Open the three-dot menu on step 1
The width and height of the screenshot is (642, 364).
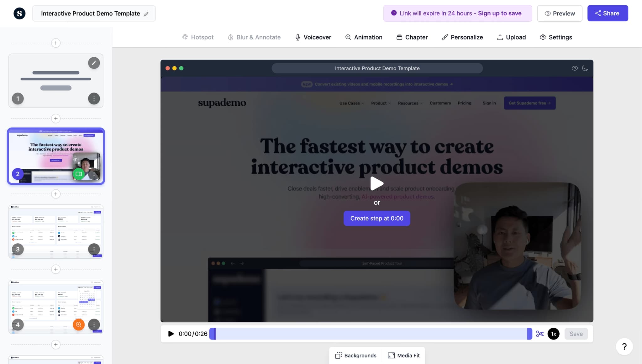tap(94, 98)
